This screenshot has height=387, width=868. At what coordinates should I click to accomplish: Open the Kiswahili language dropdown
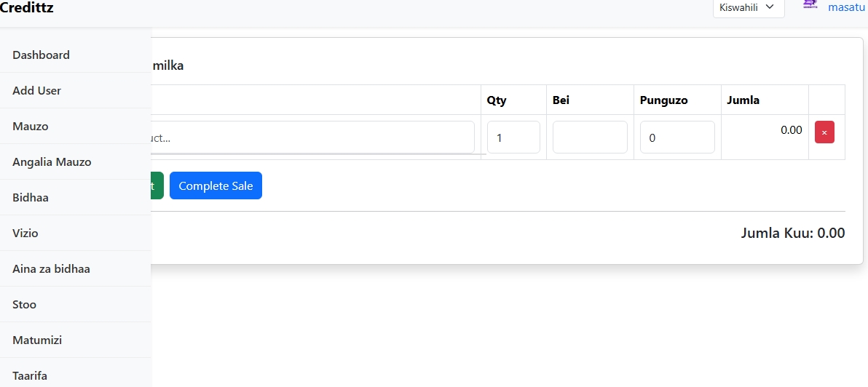pyautogui.click(x=748, y=7)
